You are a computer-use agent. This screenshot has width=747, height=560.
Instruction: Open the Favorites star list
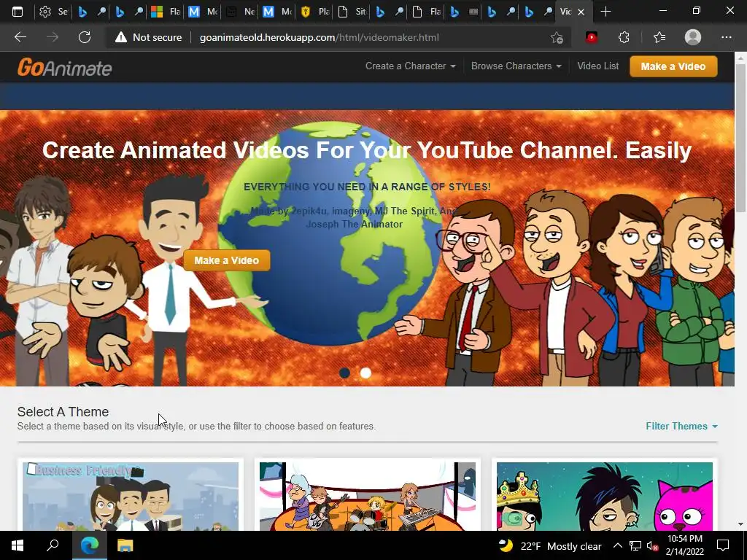tap(659, 37)
